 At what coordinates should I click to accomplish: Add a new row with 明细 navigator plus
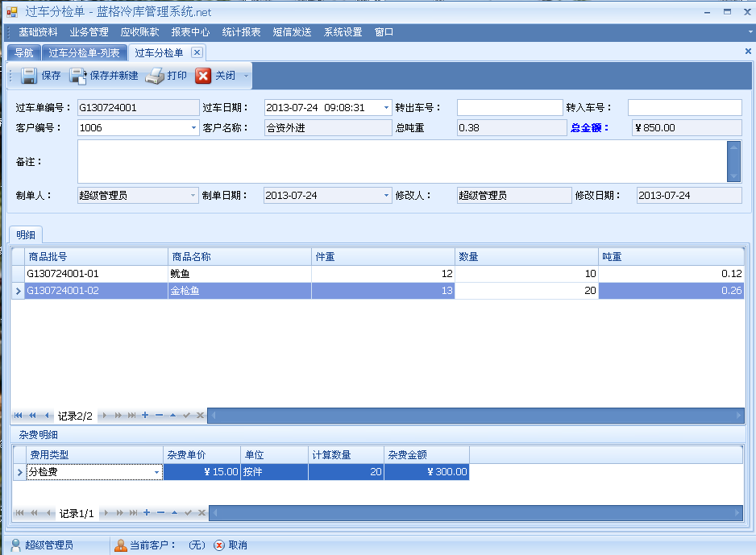145,416
